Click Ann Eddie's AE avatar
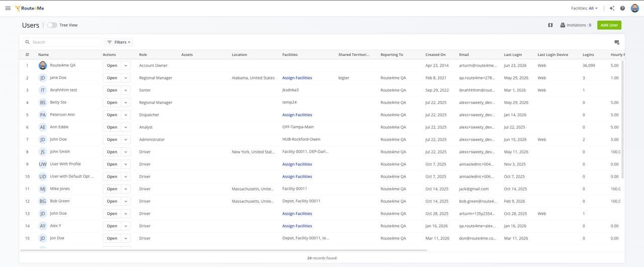This screenshot has width=644, height=267. coord(43,127)
